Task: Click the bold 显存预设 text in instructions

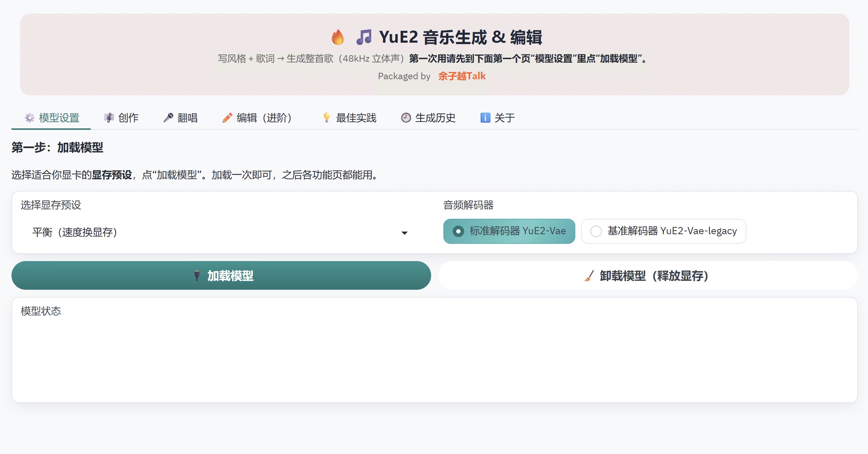Action: coord(112,175)
